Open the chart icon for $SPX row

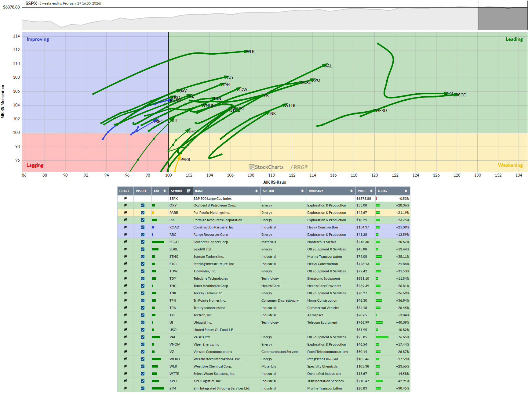click(126, 198)
